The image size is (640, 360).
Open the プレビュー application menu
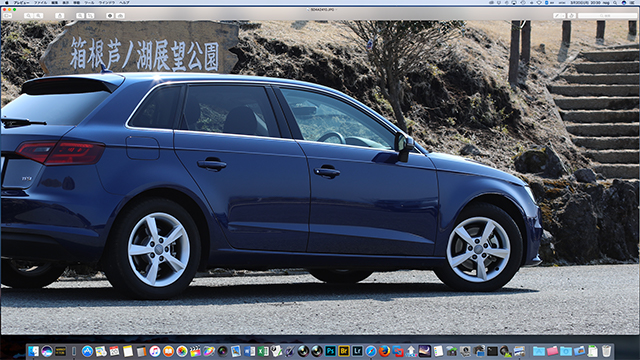(x=22, y=2)
